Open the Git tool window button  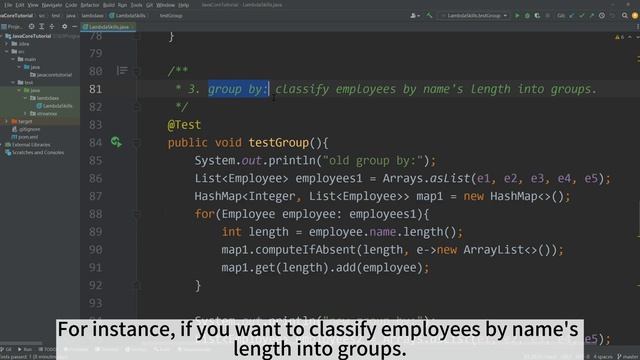click(7, 349)
